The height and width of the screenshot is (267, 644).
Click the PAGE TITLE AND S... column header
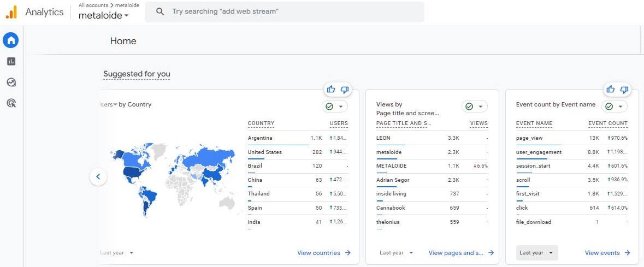pos(404,123)
